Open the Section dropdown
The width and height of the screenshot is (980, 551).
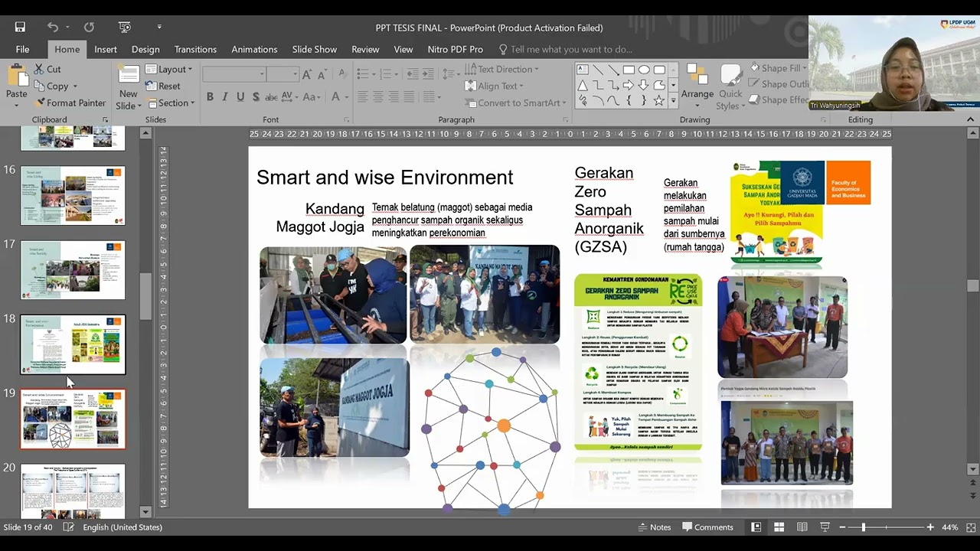pos(171,103)
